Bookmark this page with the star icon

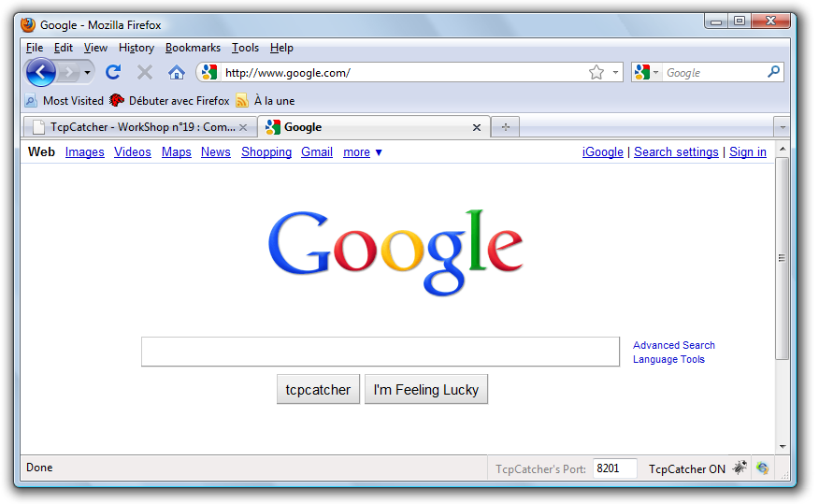596,72
